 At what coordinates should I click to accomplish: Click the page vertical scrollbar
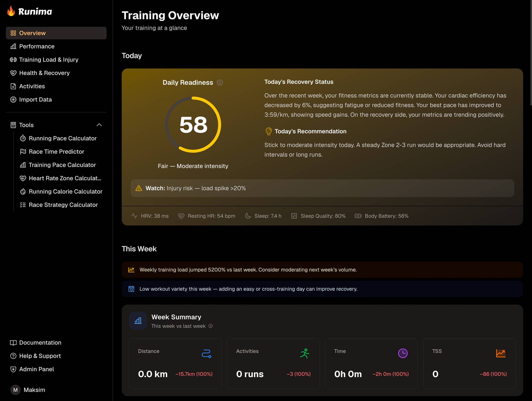pyautogui.click(x=531, y=53)
